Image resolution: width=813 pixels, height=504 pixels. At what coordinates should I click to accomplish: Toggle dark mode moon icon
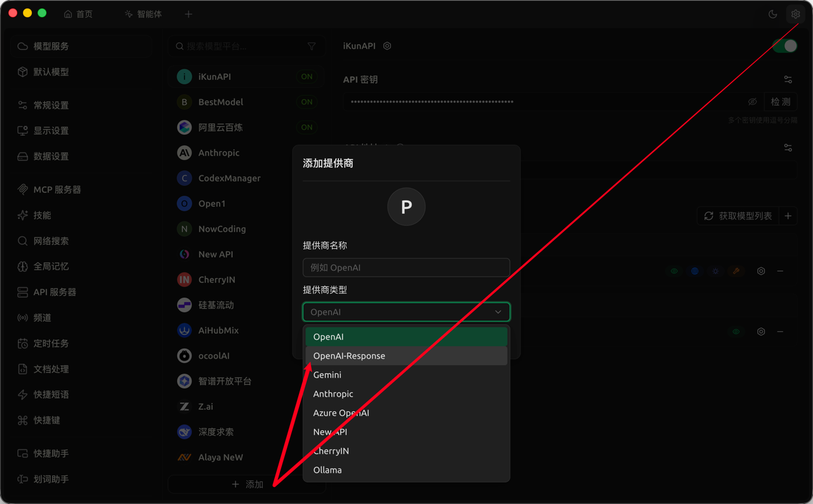pos(773,14)
